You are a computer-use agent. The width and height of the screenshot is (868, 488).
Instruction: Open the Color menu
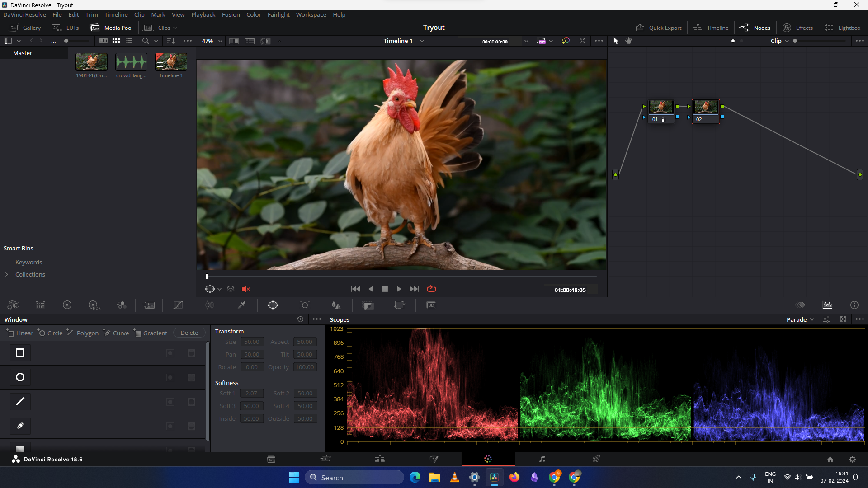[254, 15]
